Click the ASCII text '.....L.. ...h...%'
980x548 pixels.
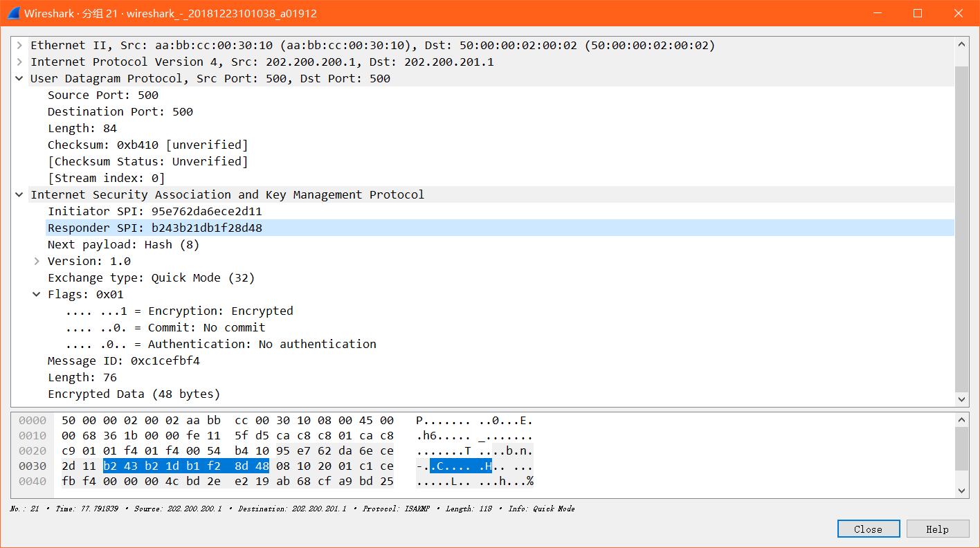[x=474, y=481]
